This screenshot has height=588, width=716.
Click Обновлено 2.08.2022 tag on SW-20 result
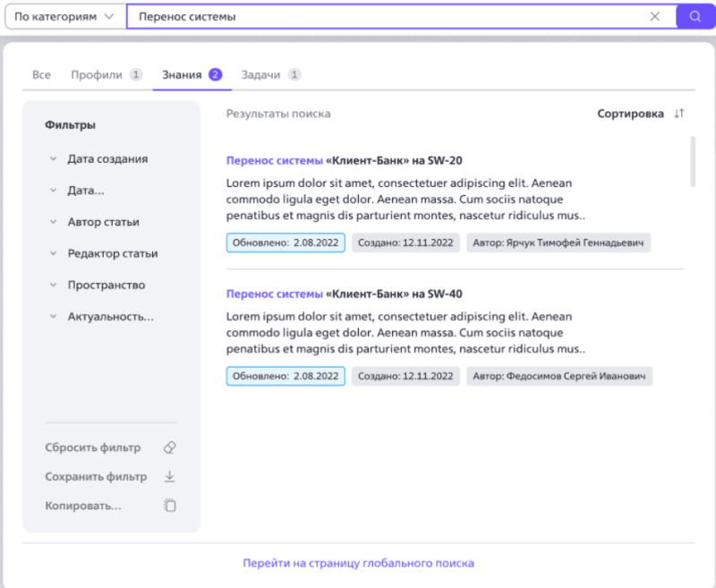(285, 243)
